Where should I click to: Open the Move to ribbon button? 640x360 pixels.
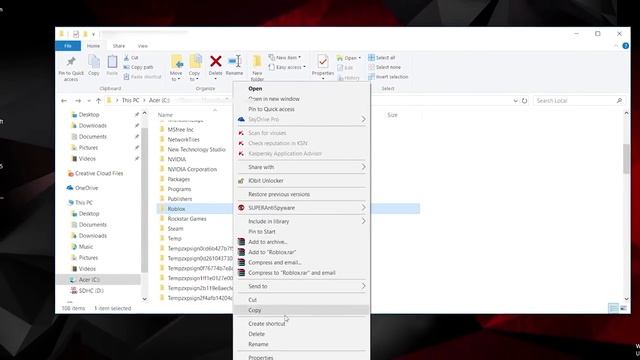pyautogui.click(x=176, y=68)
